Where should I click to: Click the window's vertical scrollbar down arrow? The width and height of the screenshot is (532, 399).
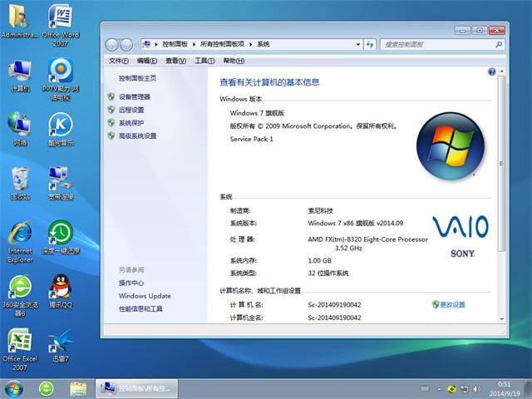pyautogui.click(x=500, y=319)
